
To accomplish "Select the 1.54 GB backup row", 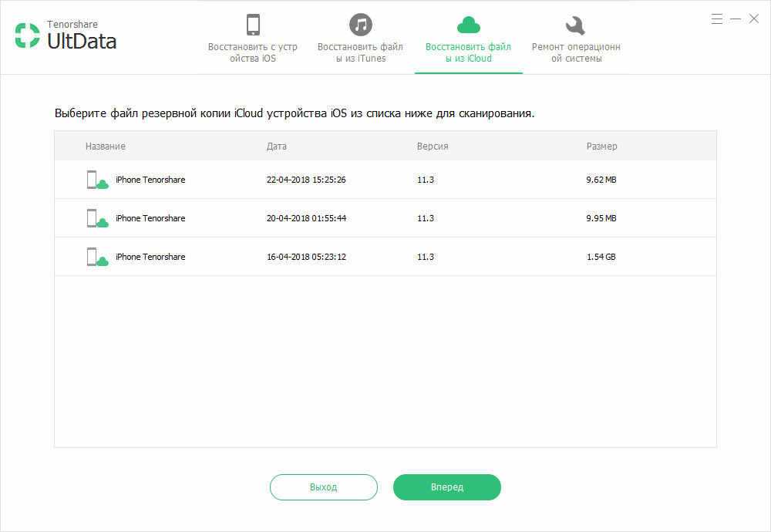I will click(385, 257).
